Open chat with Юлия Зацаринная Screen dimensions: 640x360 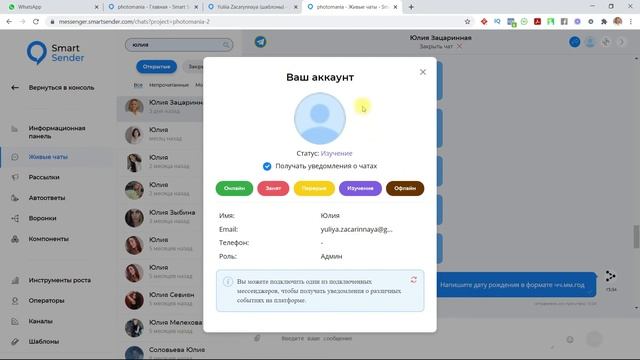coord(160,107)
